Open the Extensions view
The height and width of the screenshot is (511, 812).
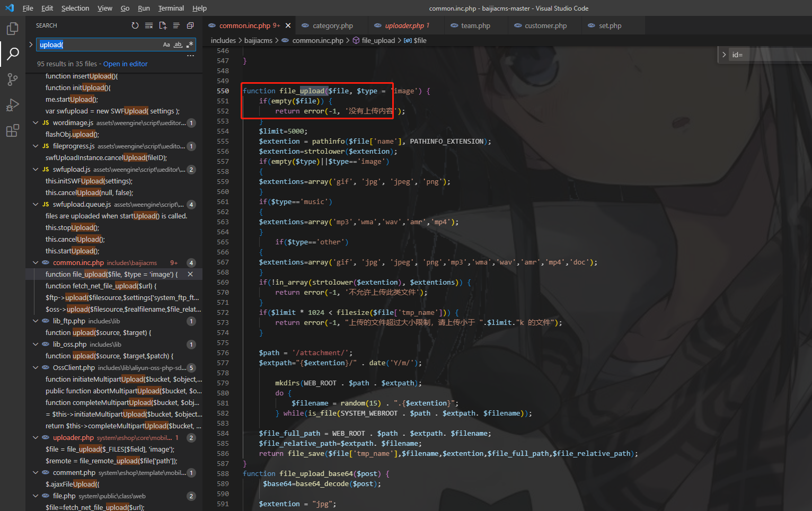[13, 130]
